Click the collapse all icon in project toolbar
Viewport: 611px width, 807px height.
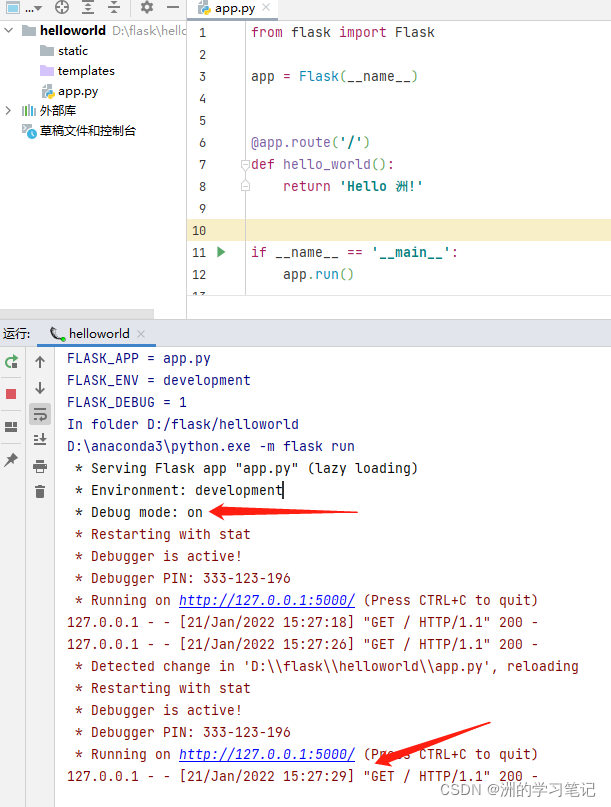coord(114,7)
